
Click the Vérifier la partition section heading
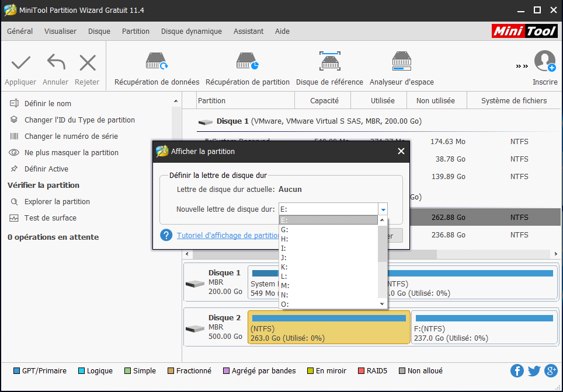(x=43, y=185)
